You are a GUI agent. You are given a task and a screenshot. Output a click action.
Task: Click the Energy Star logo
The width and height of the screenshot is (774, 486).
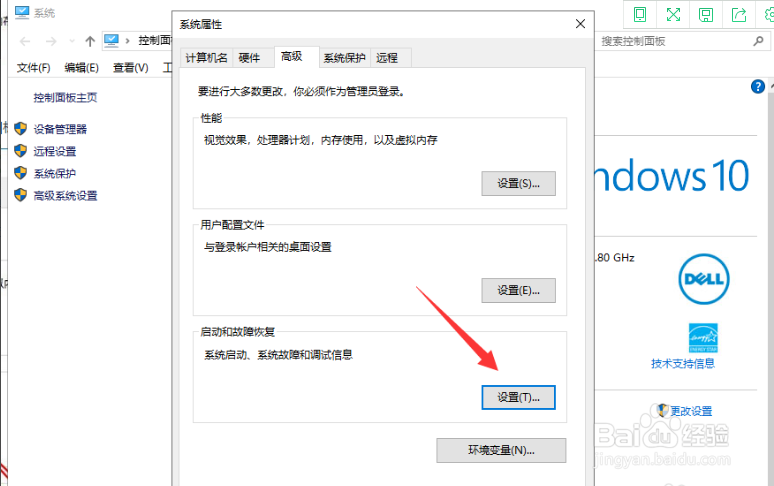coord(703,338)
